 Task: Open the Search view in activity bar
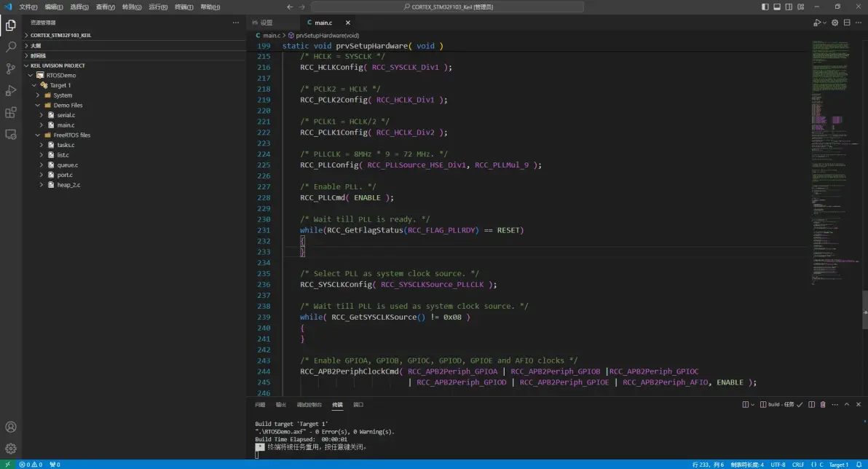[11, 47]
